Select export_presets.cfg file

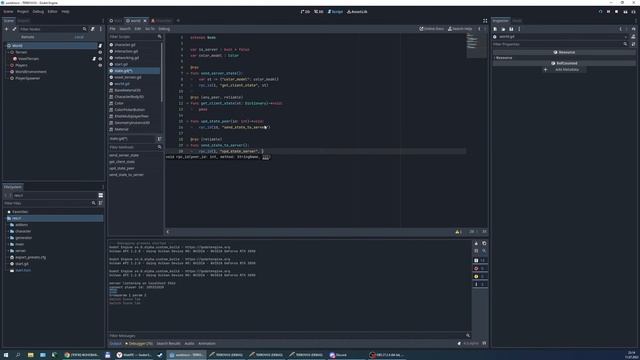click(x=29, y=258)
